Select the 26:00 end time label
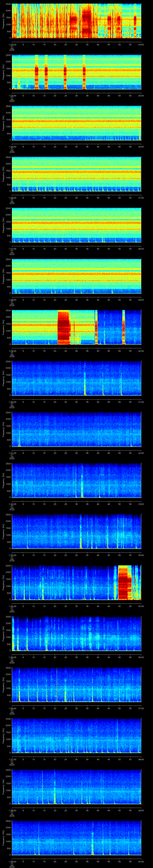This screenshot has height=868, width=153. pos(141,147)
